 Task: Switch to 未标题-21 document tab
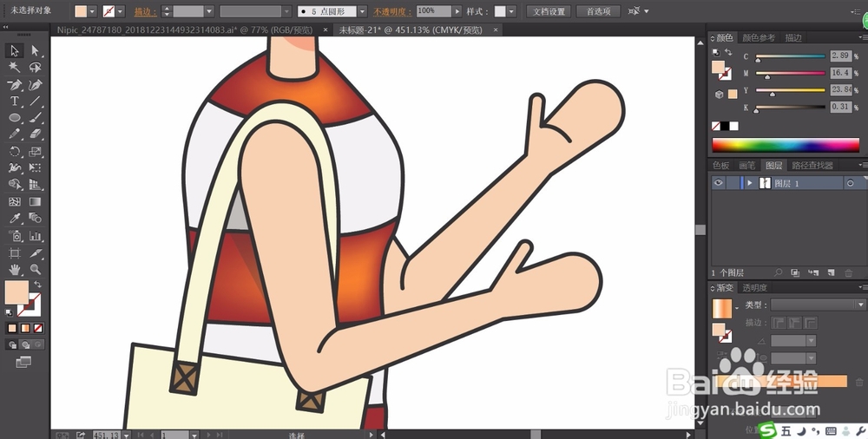coord(411,29)
